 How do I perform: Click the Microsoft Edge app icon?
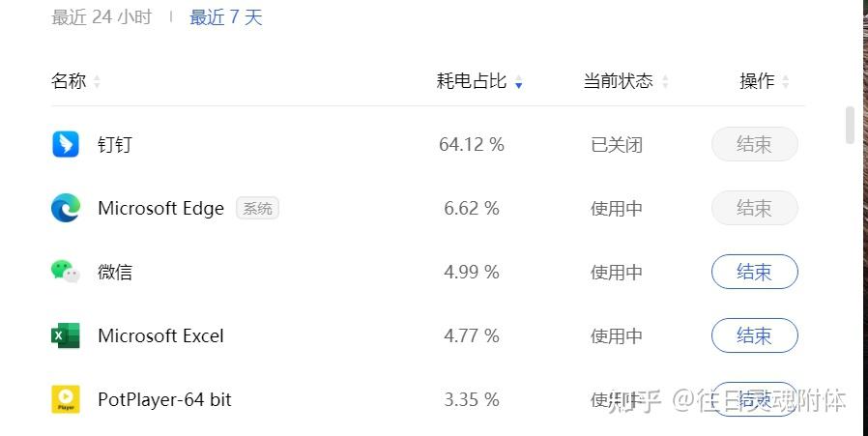click(x=66, y=208)
